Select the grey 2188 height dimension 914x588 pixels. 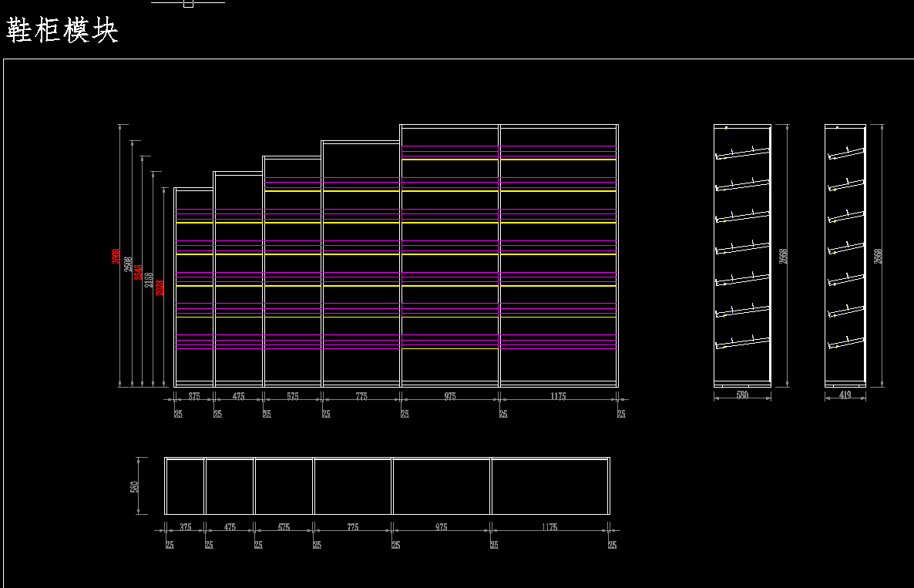coord(149,280)
